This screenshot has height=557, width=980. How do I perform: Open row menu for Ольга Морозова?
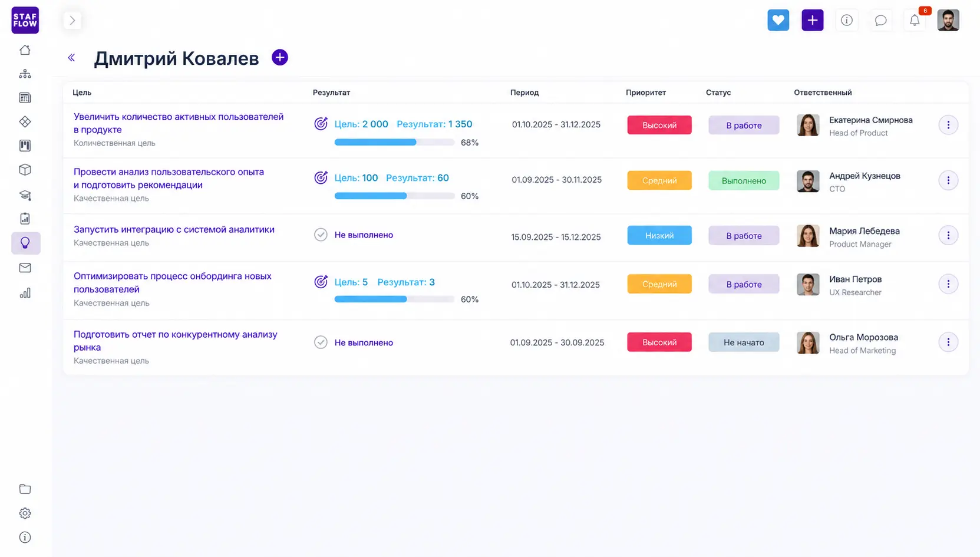tap(948, 342)
